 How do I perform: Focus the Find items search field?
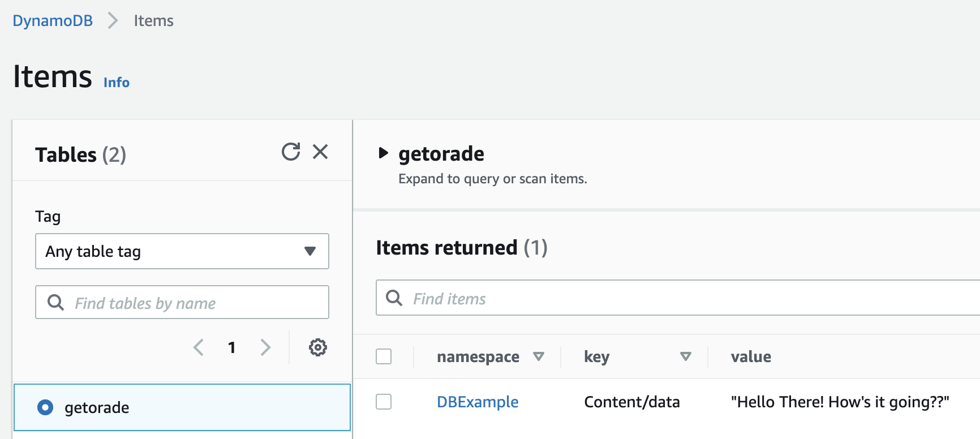pyautogui.click(x=678, y=298)
